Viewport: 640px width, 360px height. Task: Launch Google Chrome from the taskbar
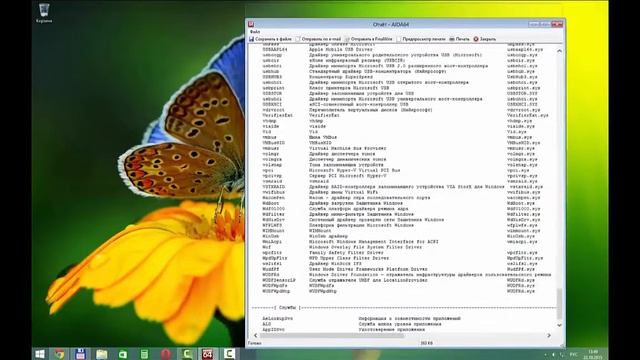(60, 354)
